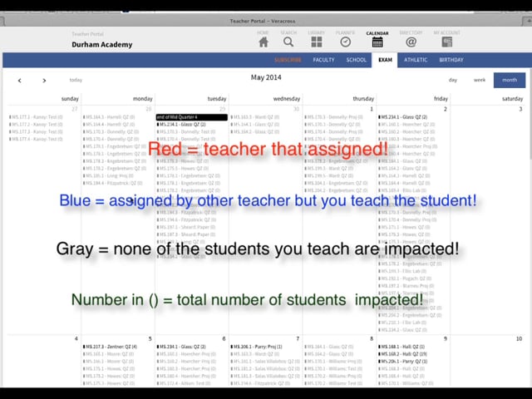Screen dimensions: 532x399
Task: Select the Exam calendar tab
Action: [x=385, y=60]
